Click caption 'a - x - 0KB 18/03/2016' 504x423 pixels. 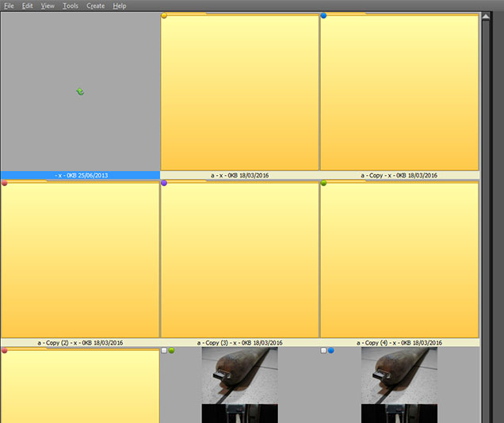[x=240, y=175]
